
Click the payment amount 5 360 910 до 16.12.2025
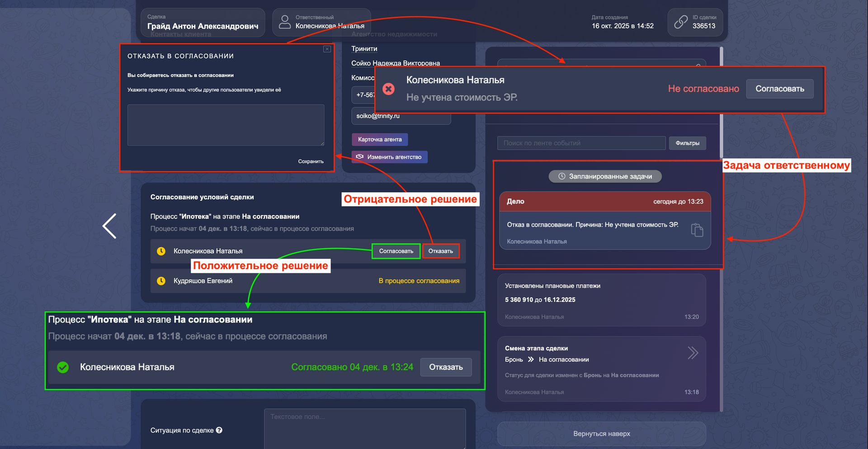coord(540,300)
